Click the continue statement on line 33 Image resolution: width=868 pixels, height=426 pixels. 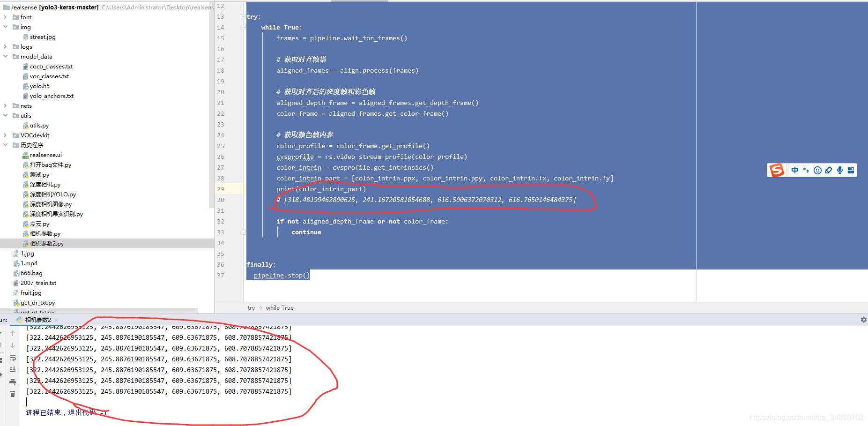point(306,232)
